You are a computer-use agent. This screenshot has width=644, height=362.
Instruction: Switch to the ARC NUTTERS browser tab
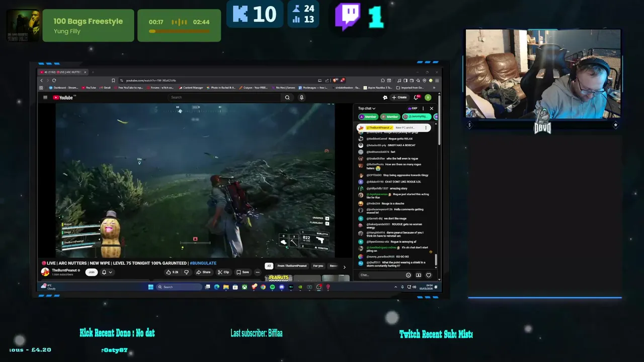coord(64,72)
